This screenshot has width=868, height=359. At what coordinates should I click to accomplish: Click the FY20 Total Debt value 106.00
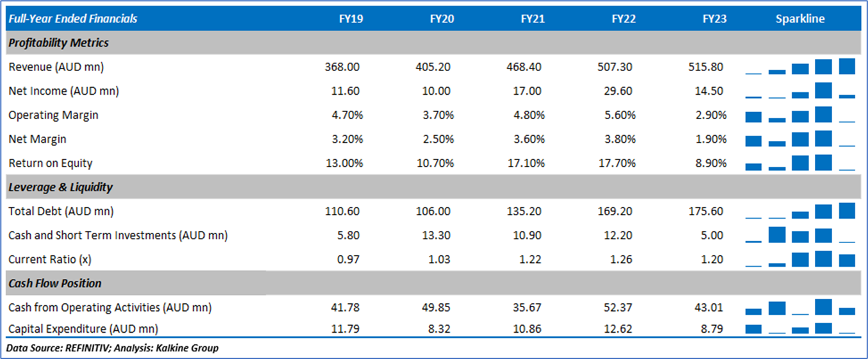coord(437,211)
